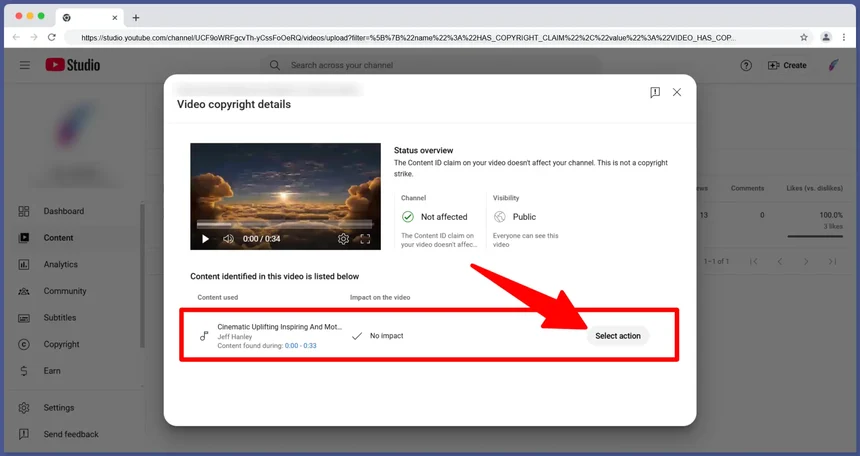
Task: Open Community in the sidebar
Action: pos(65,291)
